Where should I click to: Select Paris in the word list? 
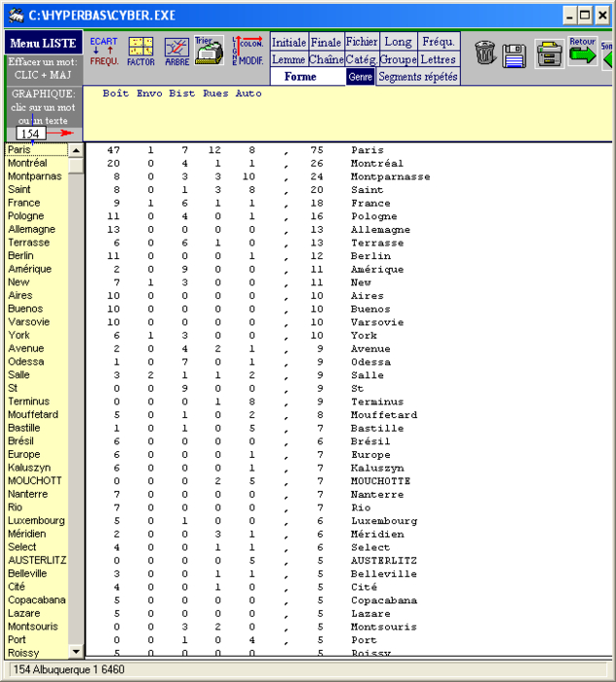(37, 150)
